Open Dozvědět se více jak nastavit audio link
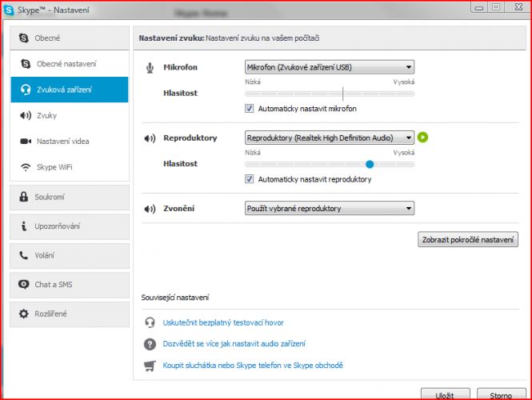Screen dimensions: 532x400 [x=234, y=344]
